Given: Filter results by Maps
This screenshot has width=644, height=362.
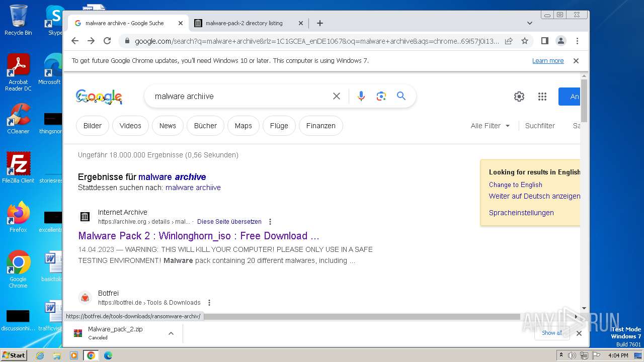Looking at the screenshot, I should 243,126.
